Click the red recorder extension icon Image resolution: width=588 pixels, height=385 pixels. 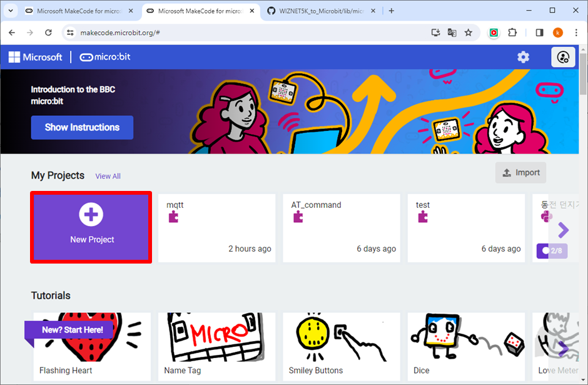pos(494,33)
